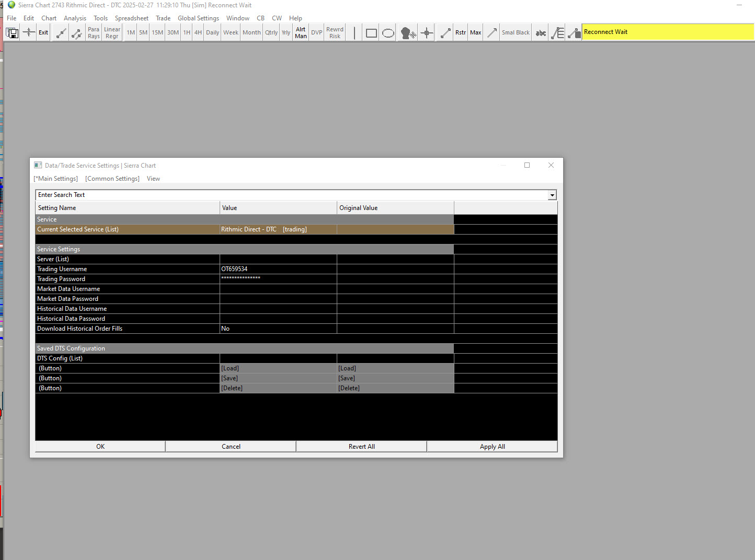Expand the Enter Search Text dropdown arrow
755x560 pixels.
pyautogui.click(x=552, y=195)
